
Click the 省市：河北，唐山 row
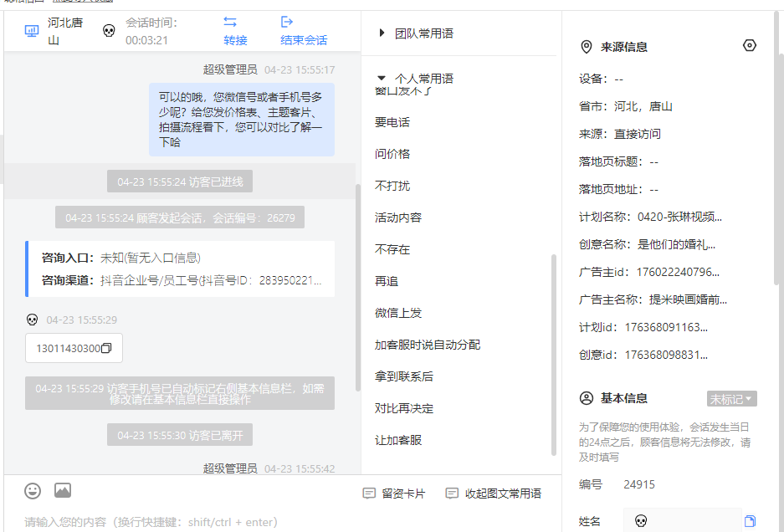click(x=626, y=106)
